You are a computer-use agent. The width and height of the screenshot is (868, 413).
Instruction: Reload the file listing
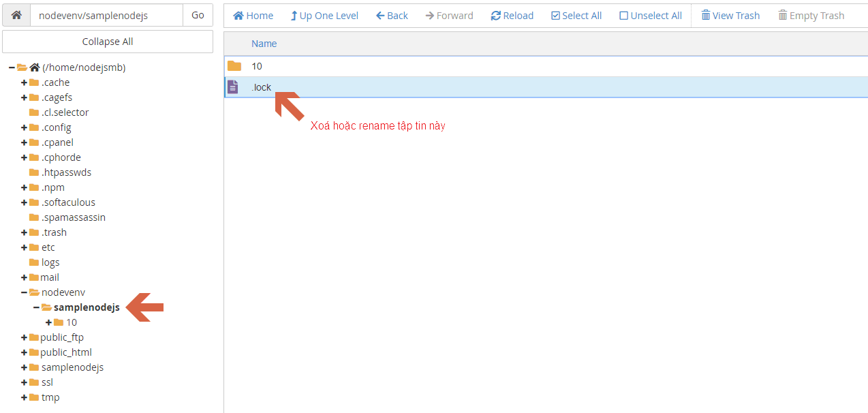tap(512, 16)
